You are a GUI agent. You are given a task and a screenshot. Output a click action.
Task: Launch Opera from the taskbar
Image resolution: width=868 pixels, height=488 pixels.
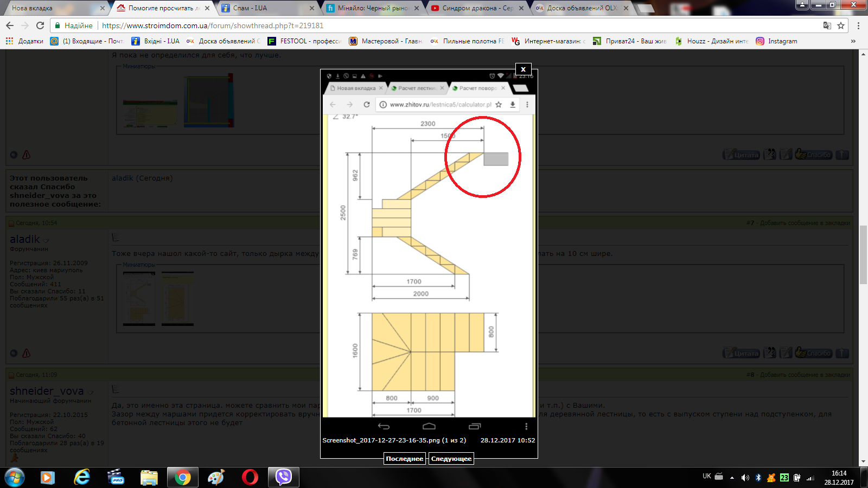pyautogui.click(x=250, y=477)
